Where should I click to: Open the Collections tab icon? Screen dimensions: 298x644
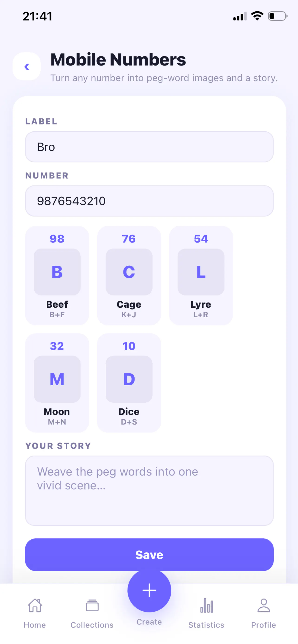point(92,606)
